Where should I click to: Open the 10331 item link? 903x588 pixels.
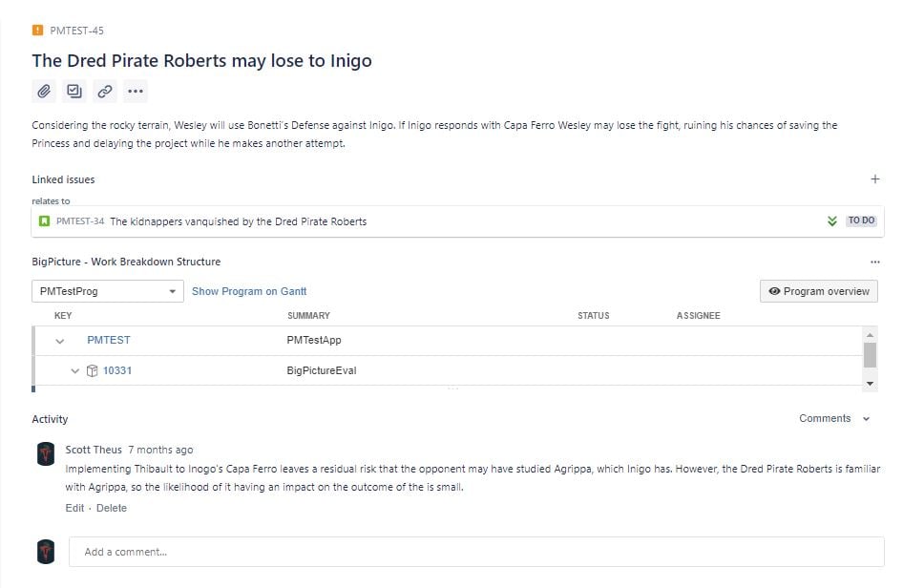[116, 371]
